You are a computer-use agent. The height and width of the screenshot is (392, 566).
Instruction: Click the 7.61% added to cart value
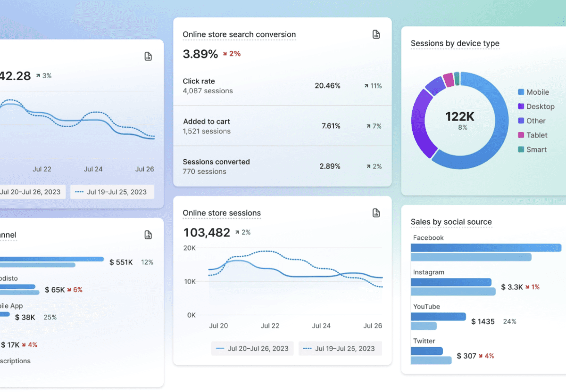(x=331, y=126)
